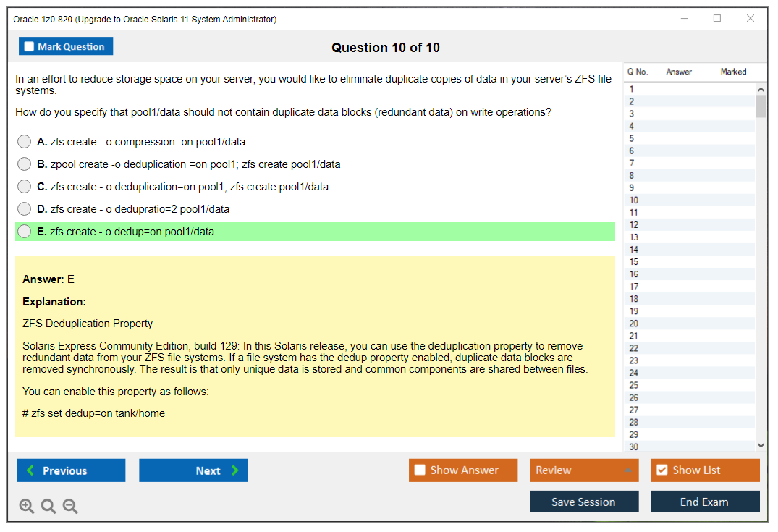The height and width of the screenshot is (532, 778).
Task: Click the Save Session button
Action: coord(584,502)
